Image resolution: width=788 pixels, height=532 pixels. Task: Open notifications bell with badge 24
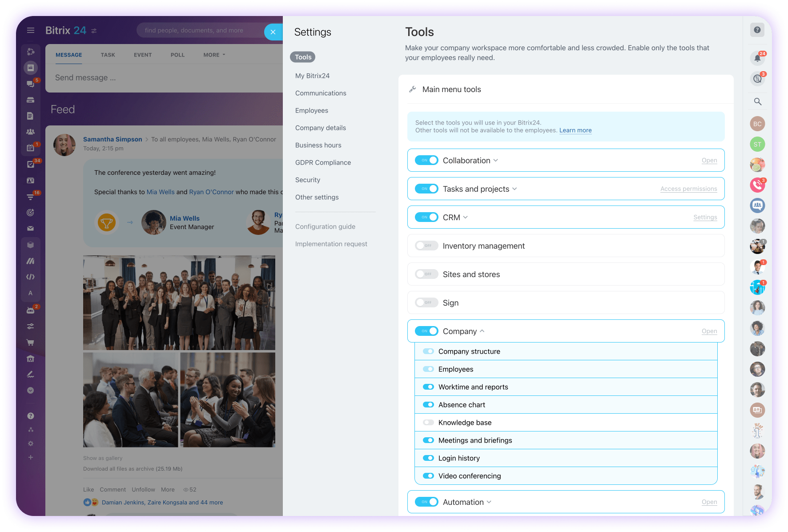point(757,58)
